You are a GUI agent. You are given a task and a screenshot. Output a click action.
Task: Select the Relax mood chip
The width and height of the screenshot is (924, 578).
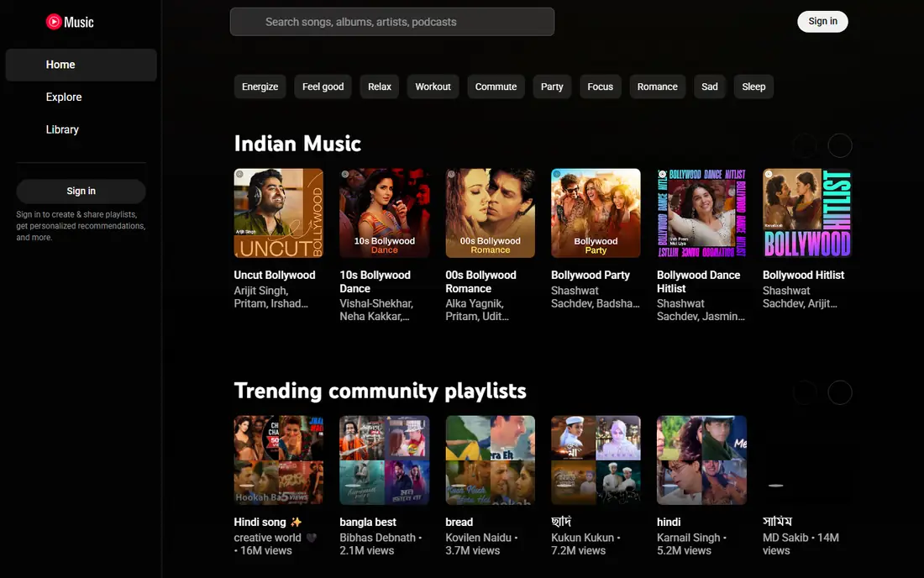pos(380,87)
